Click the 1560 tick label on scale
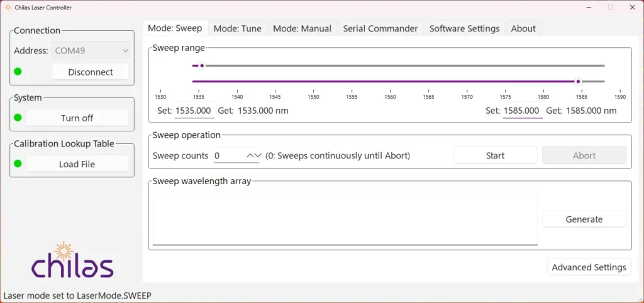 (390, 97)
